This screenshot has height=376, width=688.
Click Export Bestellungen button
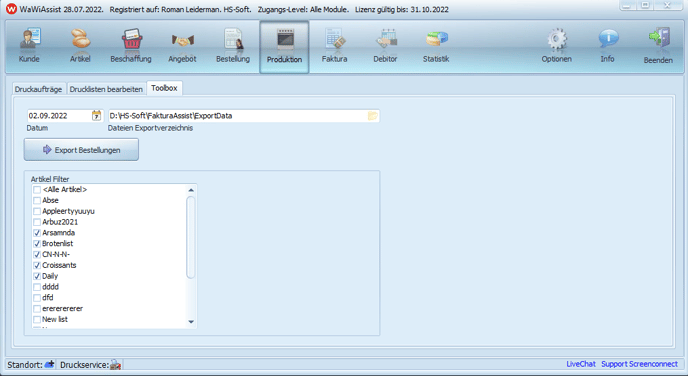pyautogui.click(x=81, y=150)
